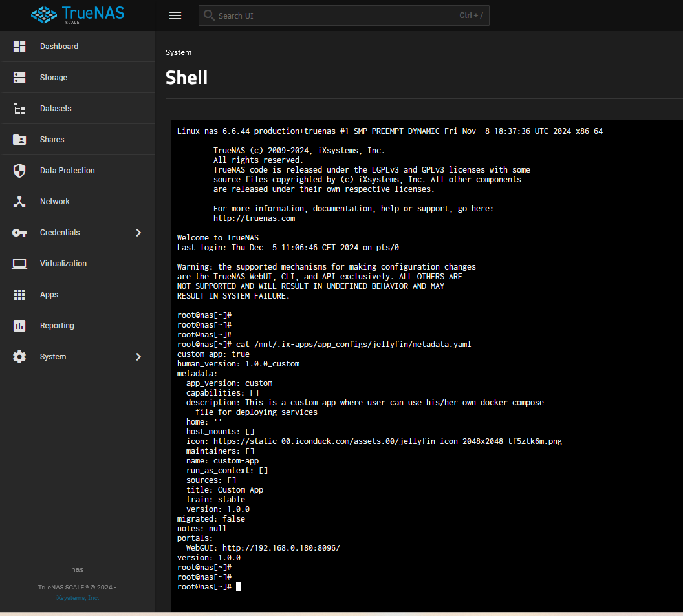
Task: Click the WebGUI portal URL in terminal
Action: (281, 548)
